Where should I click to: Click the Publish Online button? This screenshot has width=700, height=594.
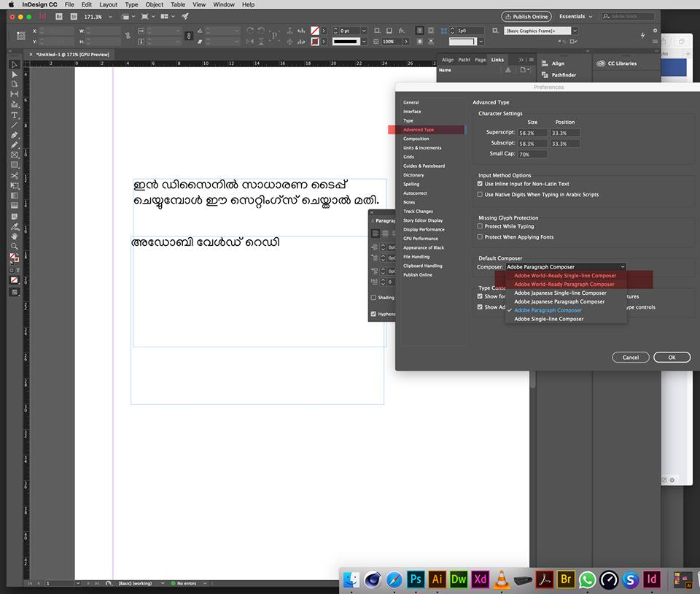click(x=526, y=16)
